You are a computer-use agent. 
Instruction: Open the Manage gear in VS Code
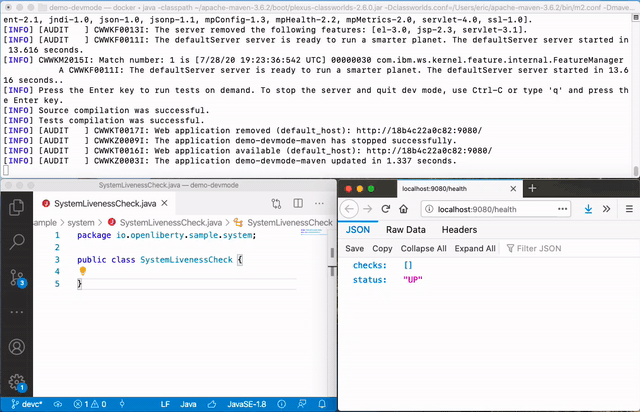pos(16,382)
